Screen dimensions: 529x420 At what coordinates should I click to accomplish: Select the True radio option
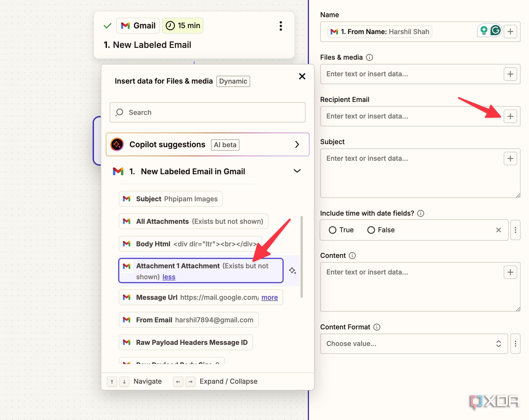click(x=341, y=230)
